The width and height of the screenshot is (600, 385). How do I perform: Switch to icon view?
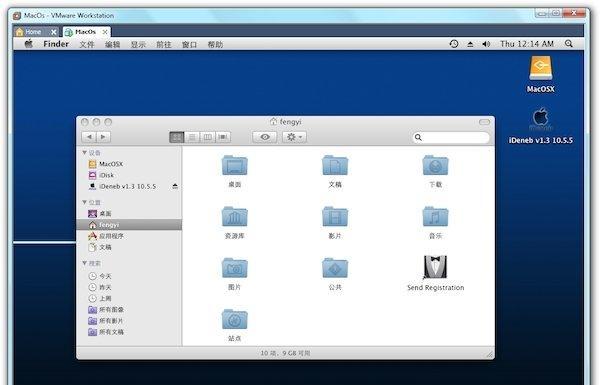tap(177, 137)
